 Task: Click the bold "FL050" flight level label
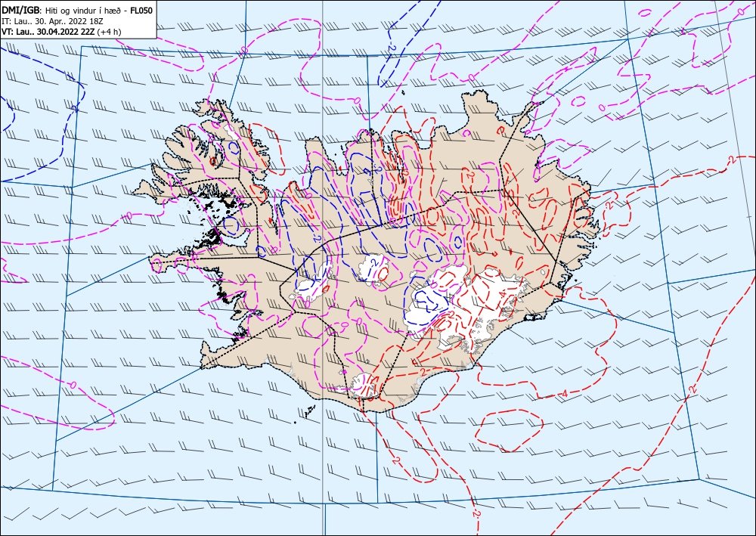(141, 10)
